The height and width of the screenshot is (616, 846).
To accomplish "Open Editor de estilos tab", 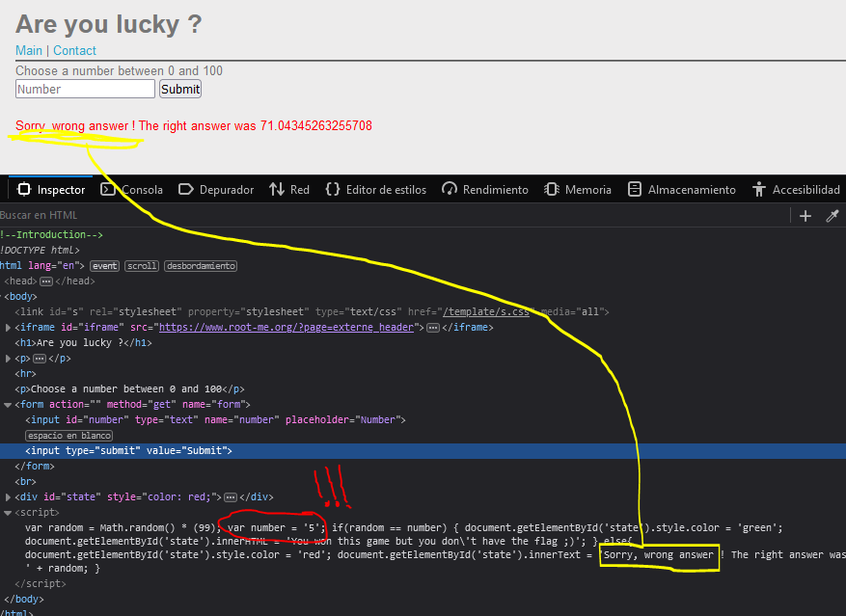I will click(x=376, y=189).
